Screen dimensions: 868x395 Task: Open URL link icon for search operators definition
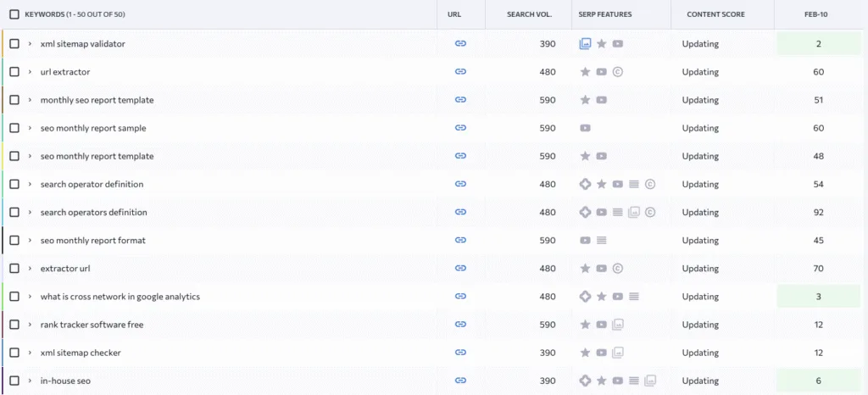[x=460, y=213]
